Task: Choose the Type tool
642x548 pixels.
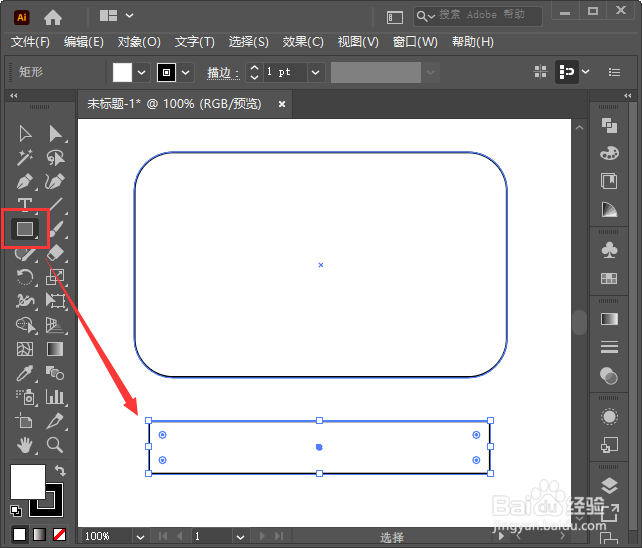Action: click(x=25, y=204)
